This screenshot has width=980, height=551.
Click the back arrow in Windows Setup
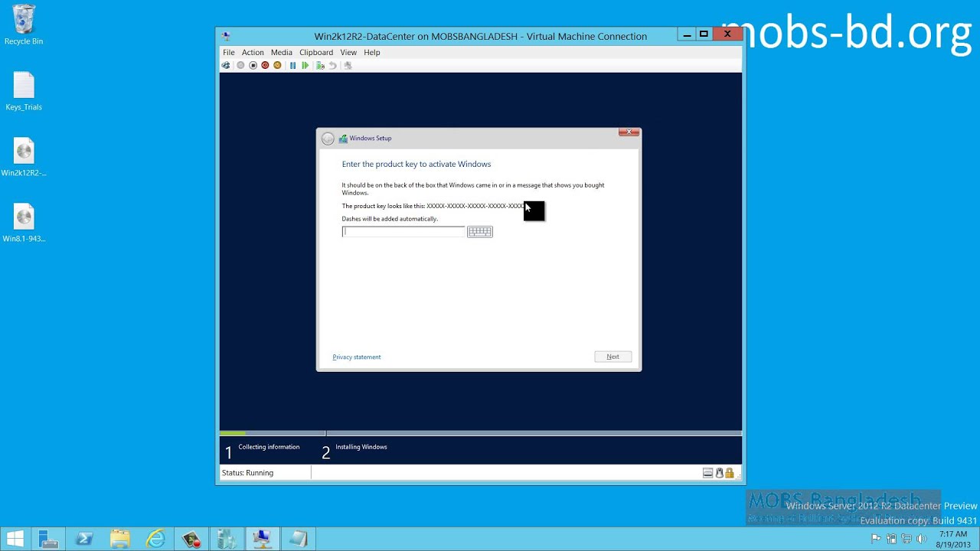pyautogui.click(x=328, y=139)
